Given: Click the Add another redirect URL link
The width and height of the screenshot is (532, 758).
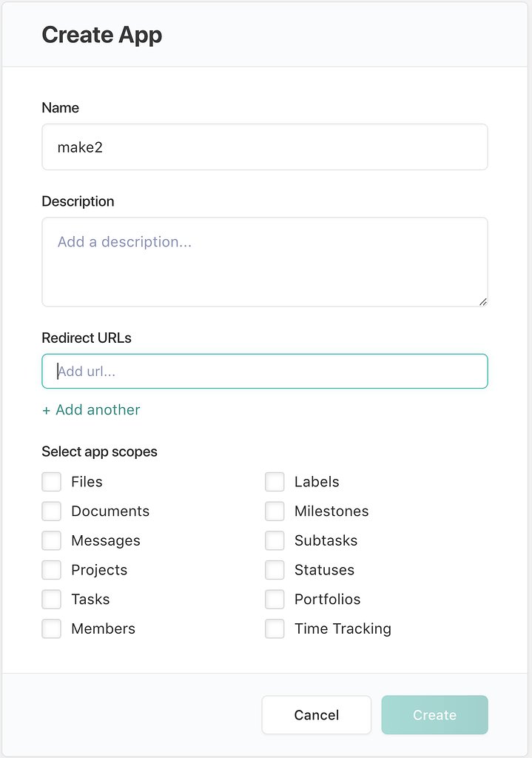Looking at the screenshot, I should coord(90,409).
